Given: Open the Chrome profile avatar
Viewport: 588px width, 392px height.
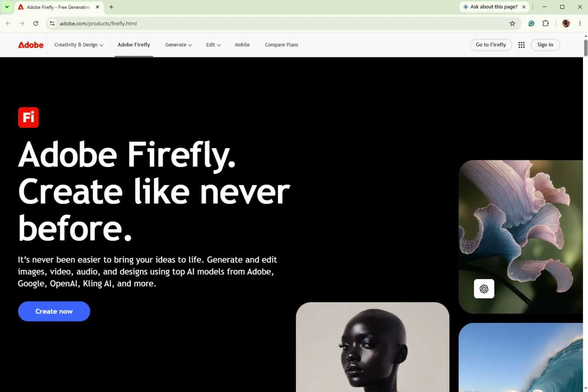Looking at the screenshot, I should point(566,23).
